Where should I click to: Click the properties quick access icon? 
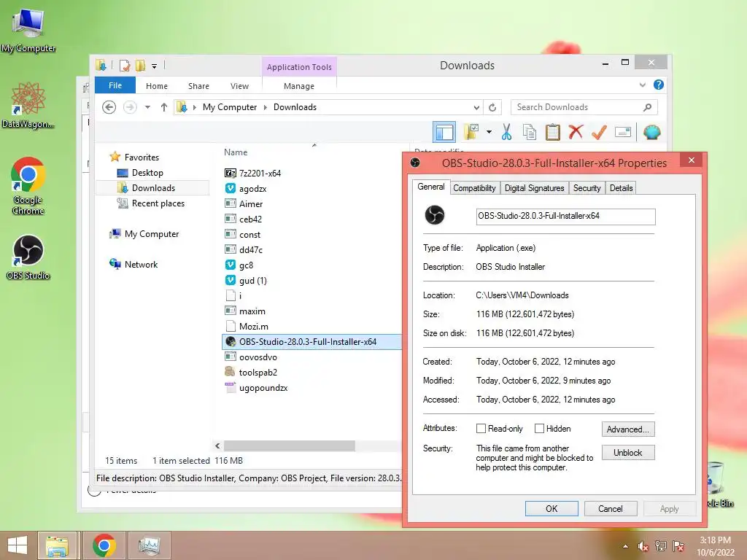[125, 66]
